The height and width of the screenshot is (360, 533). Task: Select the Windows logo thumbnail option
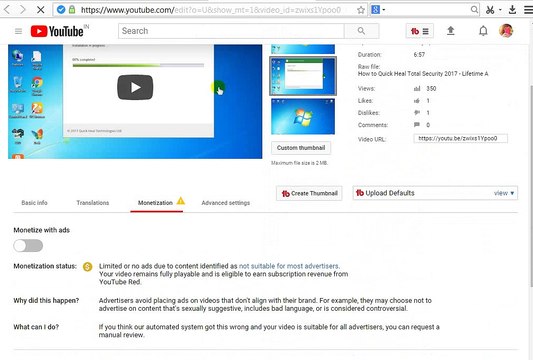pyautogui.click(x=303, y=116)
